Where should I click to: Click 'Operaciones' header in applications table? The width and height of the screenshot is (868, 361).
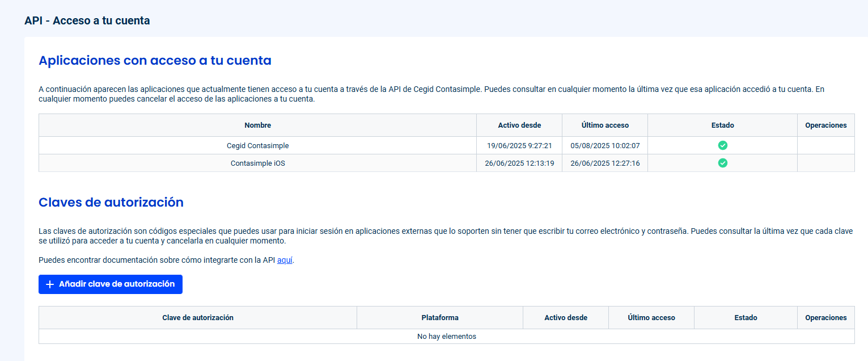click(x=826, y=125)
